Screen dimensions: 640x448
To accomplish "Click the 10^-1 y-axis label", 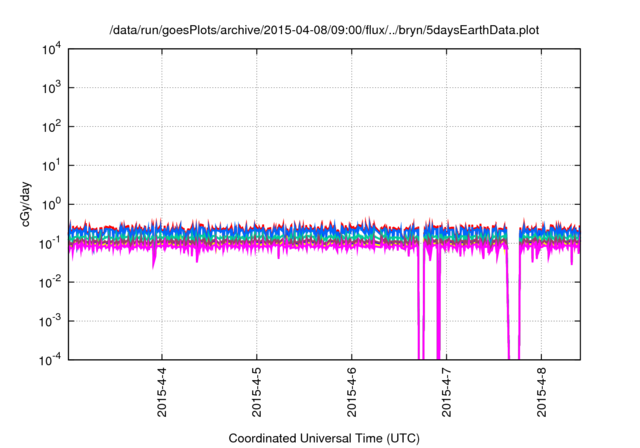I will [x=50, y=244].
